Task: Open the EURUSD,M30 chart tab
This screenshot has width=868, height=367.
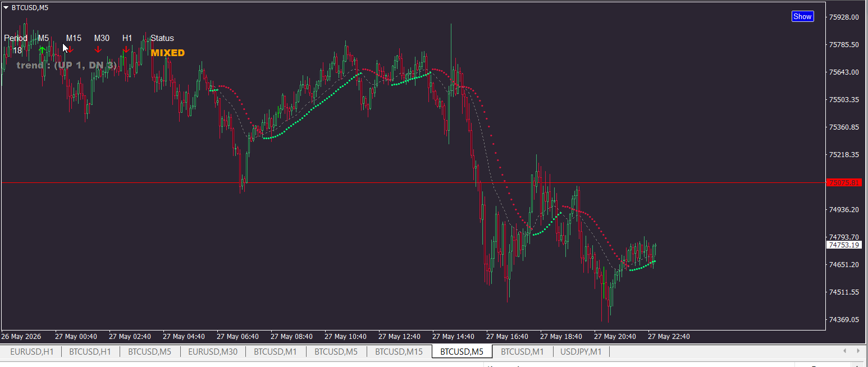Action: 213,352
